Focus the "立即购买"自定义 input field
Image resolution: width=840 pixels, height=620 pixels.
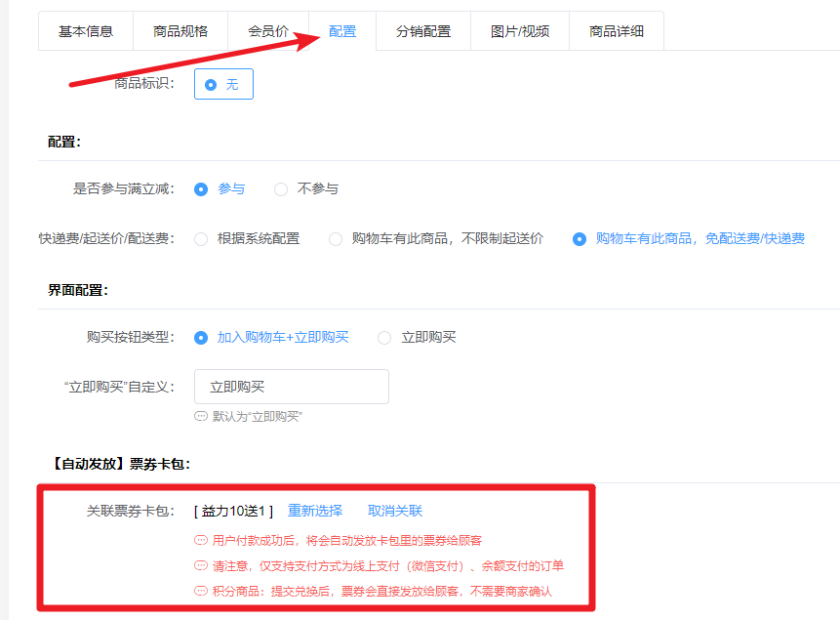click(x=292, y=387)
